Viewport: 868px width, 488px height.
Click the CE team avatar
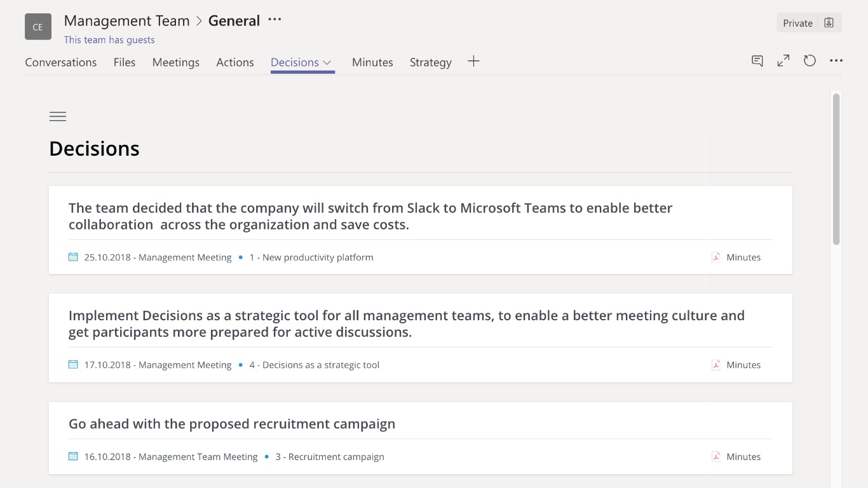pyautogui.click(x=37, y=26)
